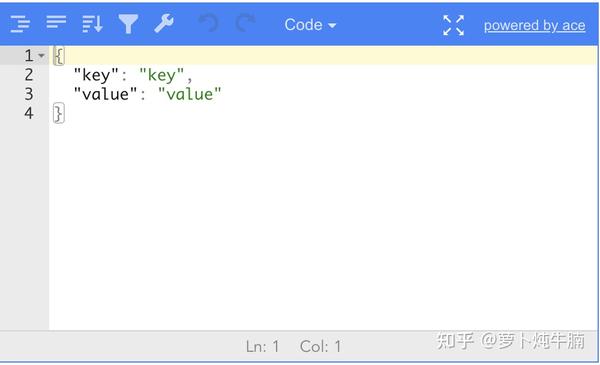
Task: Place cursor at the opening brace
Action: 59,56
